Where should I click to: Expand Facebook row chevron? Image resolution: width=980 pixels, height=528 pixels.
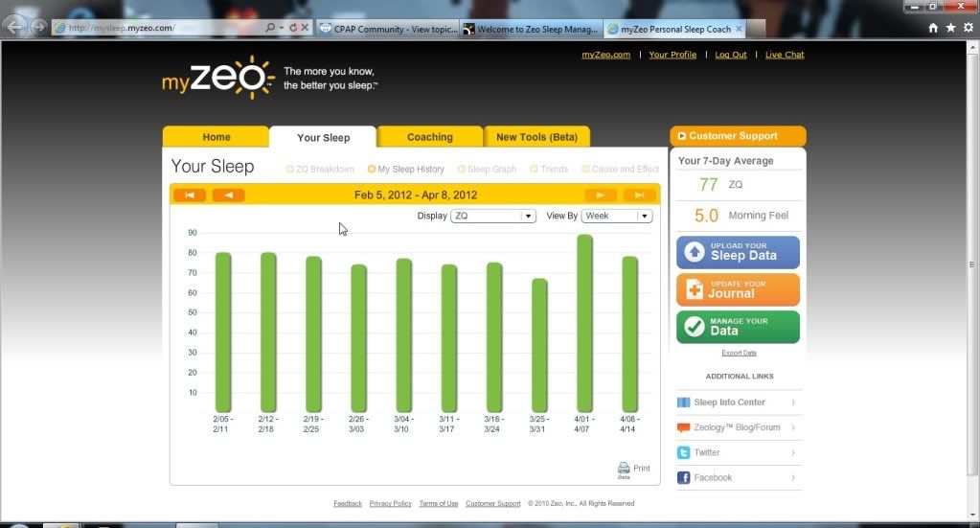click(793, 477)
